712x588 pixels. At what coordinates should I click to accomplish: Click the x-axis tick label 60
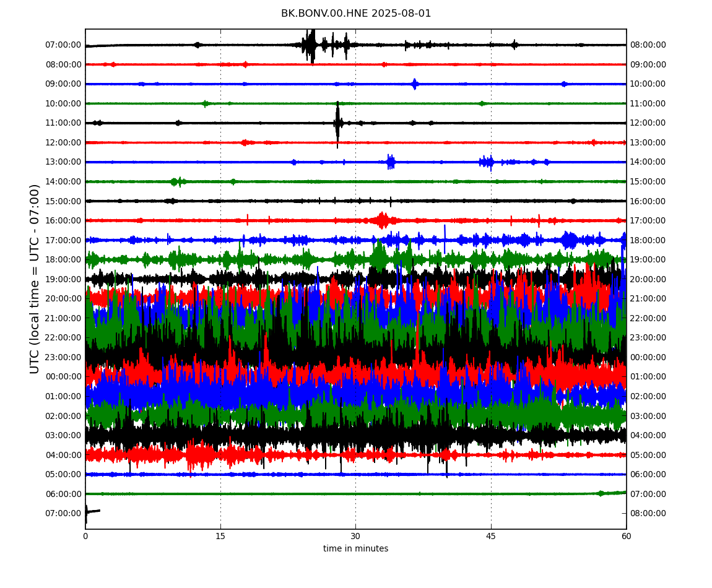pyautogui.click(x=626, y=536)
